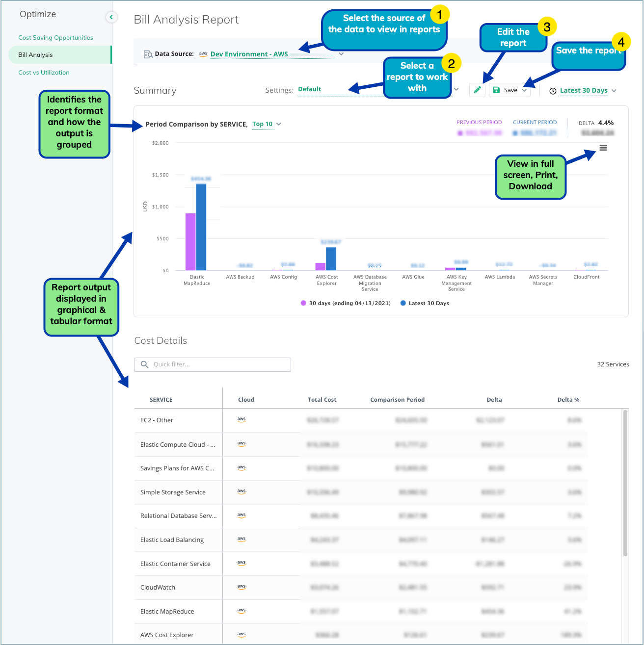Click the clock time range icon
644x645 pixels.
tap(553, 91)
